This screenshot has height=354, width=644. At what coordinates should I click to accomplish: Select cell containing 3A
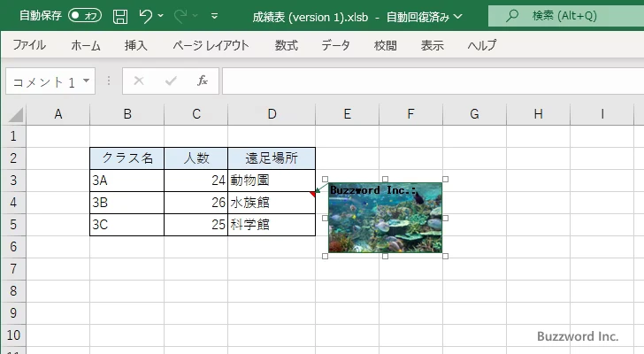pyautogui.click(x=126, y=181)
